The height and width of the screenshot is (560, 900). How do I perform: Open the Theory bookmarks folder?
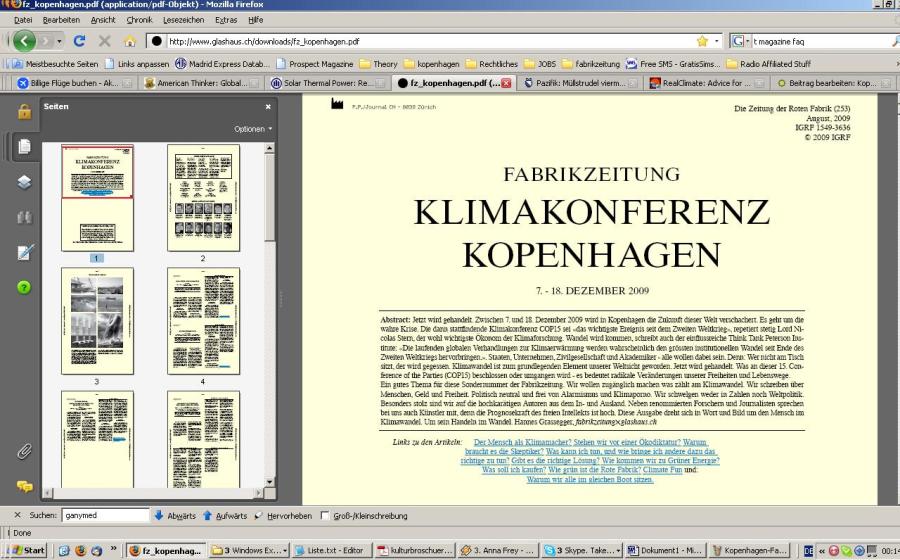click(379, 64)
